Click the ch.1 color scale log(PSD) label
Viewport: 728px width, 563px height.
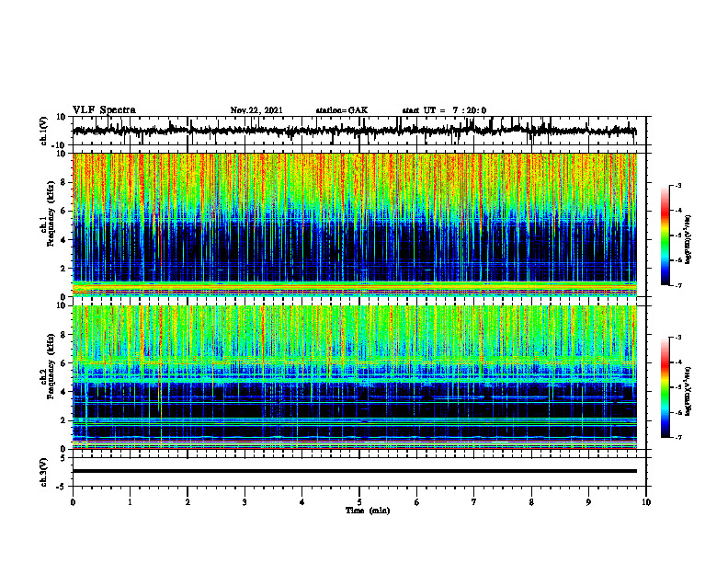click(688, 240)
